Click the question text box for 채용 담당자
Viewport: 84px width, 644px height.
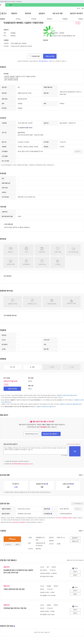point(36,450)
